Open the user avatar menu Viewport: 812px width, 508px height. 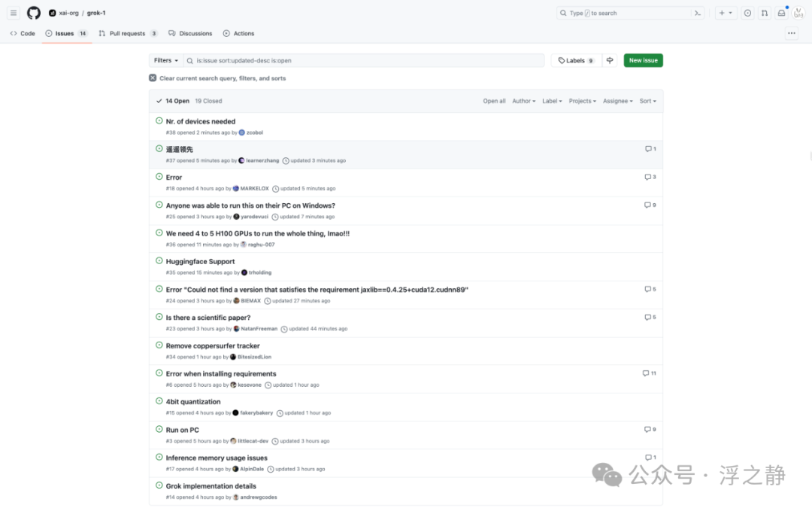click(798, 13)
